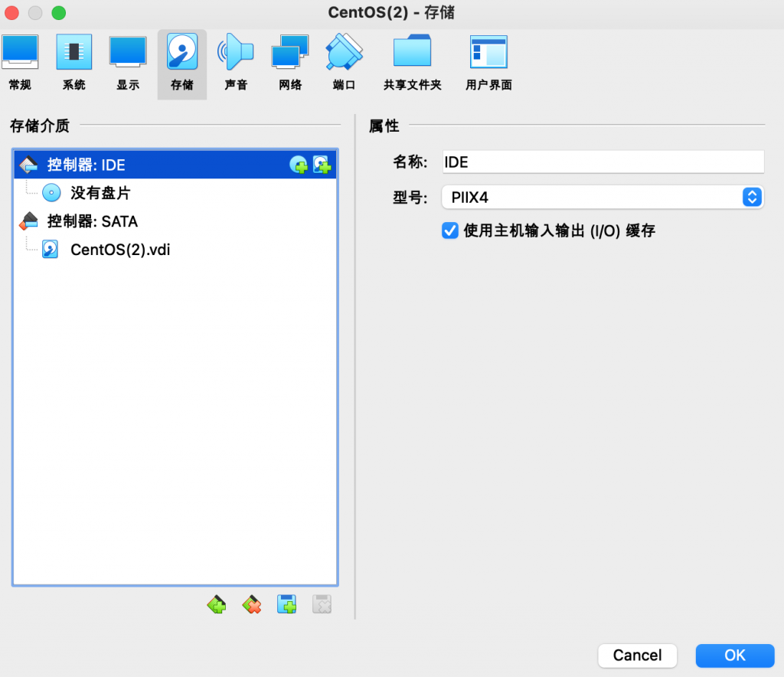The width and height of the screenshot is (784, 677).
Task: Click the IDE controller icon
Action: (x=28, y=165)
